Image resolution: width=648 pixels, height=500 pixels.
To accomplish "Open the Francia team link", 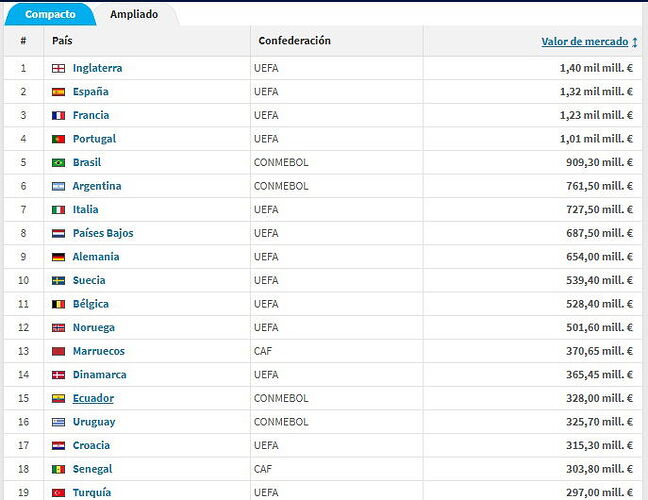I will pos(91,115).
